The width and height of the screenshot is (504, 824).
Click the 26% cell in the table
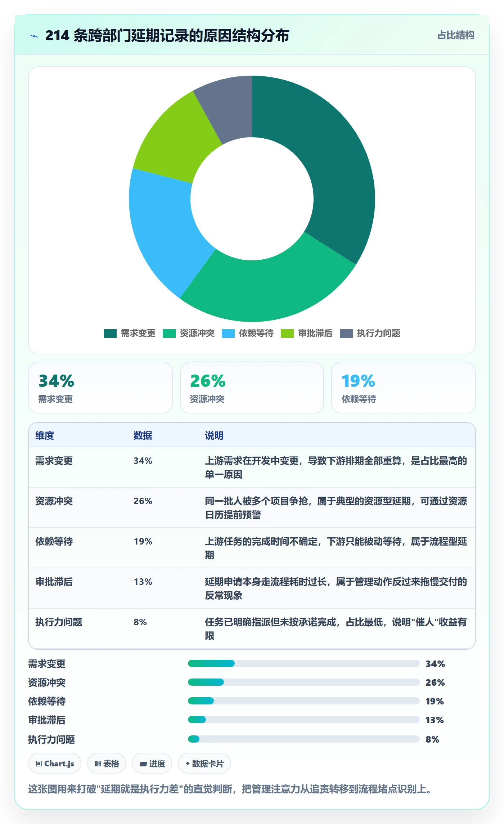click(143, 501)
